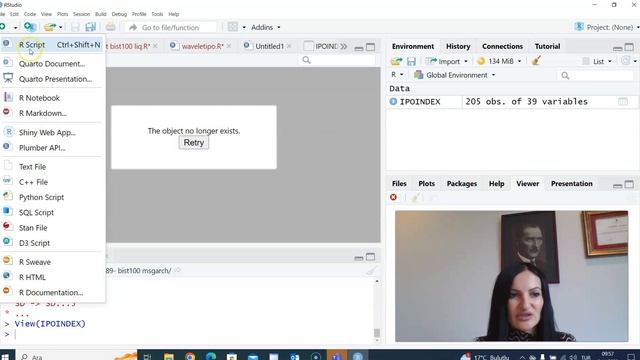This screenshot has width=640, height=360.
Task: Open the R language dropdown
Action: pyautogui.click(x=397, y=75)
